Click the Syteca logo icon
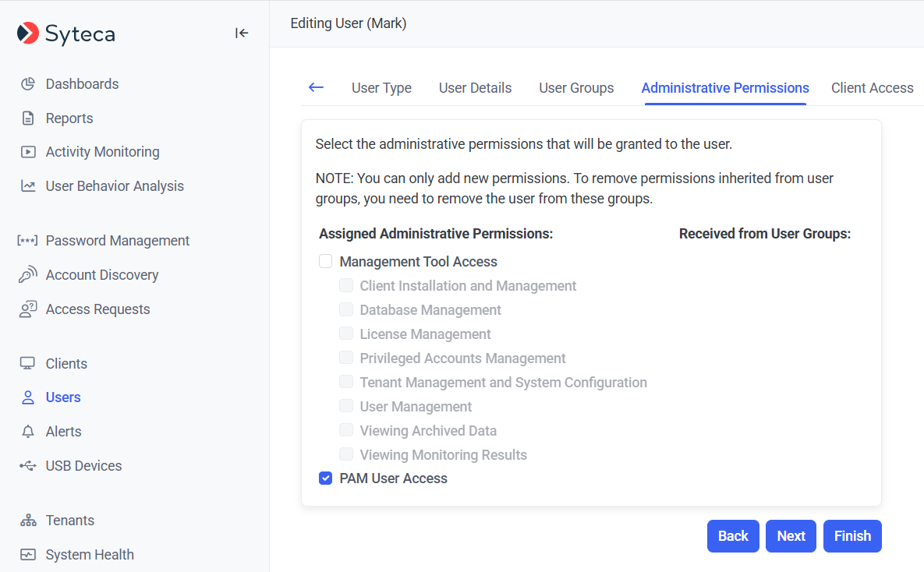Image resolution: width=924 pixels, height=572 pixels. click(28, 34)
